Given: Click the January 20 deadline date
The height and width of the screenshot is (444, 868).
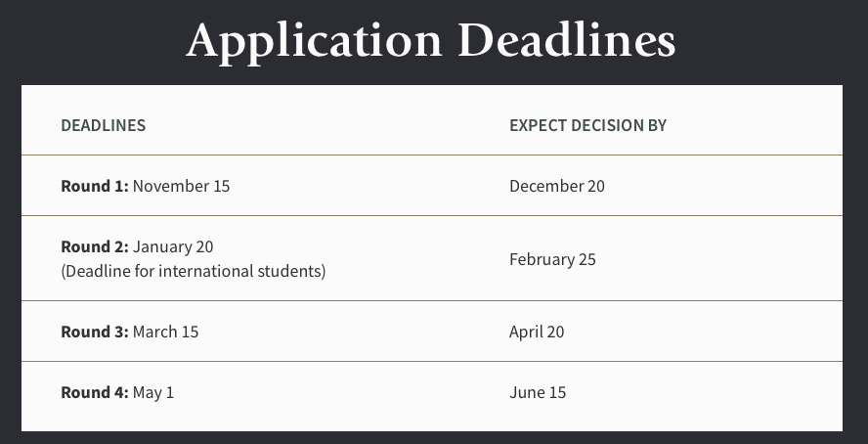Looking at the screenshot, I should tap(173, 246).
